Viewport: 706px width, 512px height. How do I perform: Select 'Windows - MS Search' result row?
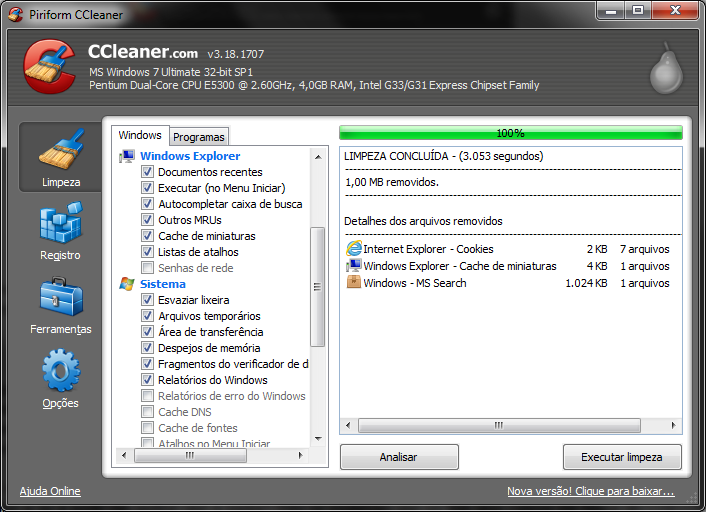(x=508, y=283)
